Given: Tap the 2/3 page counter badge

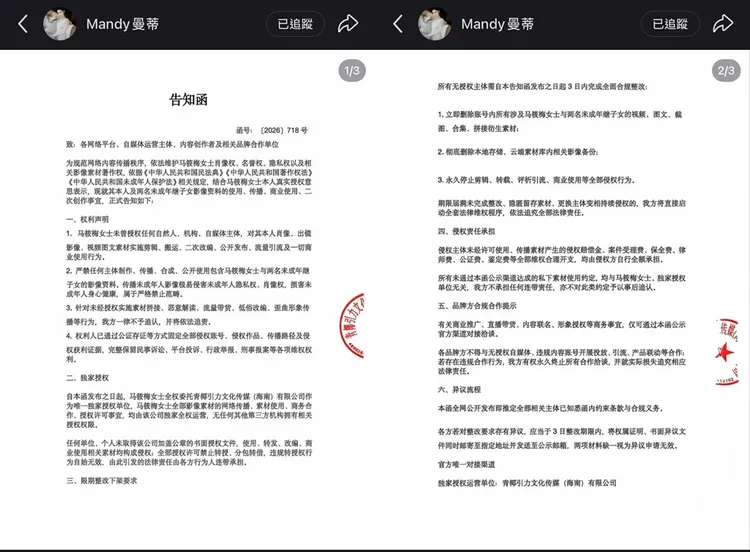Looking at the screenshot, I should click(726, 71).
